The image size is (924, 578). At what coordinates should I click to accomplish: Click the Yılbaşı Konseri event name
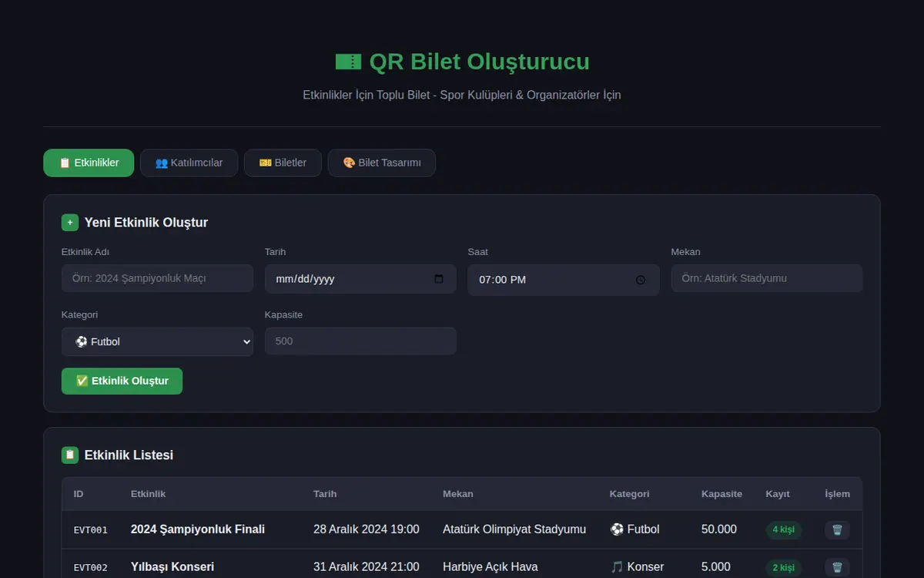pyautogui.click(x=172, y=567)
